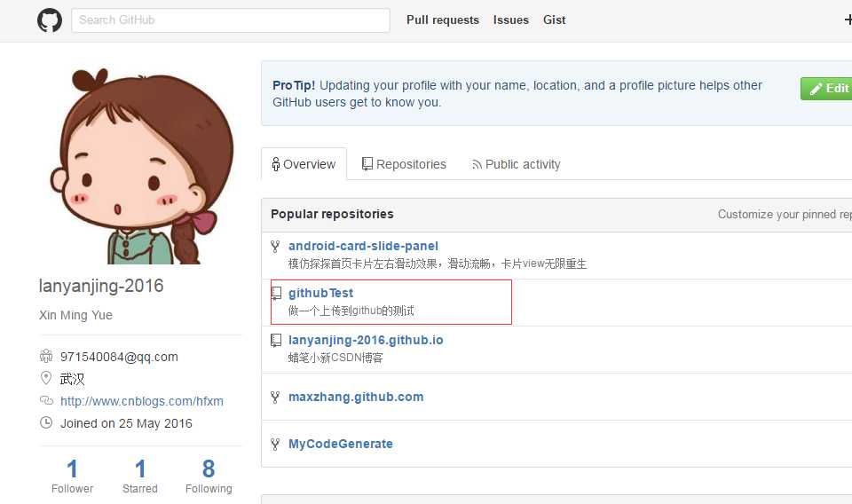Click description 蜡笔小新CSDN博客
The width and height of the screenshot is (852, 504).
pos(335,358)
